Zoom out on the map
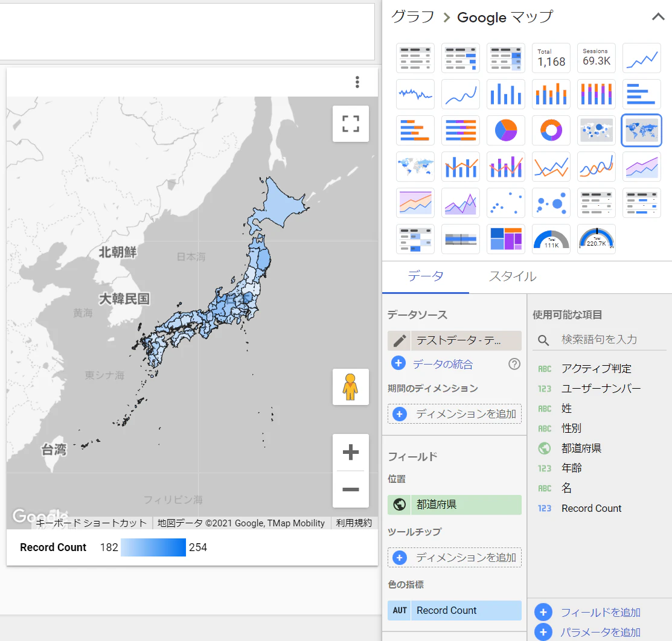Screen dimensions: 672x641 coord(351,490)
